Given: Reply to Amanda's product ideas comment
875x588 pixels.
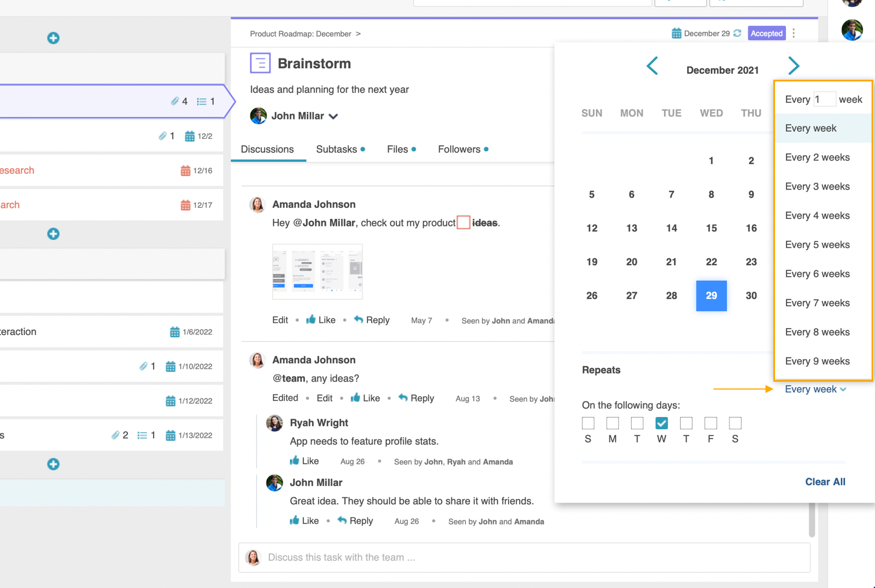Looking at the screenshot, I should 372,320.
